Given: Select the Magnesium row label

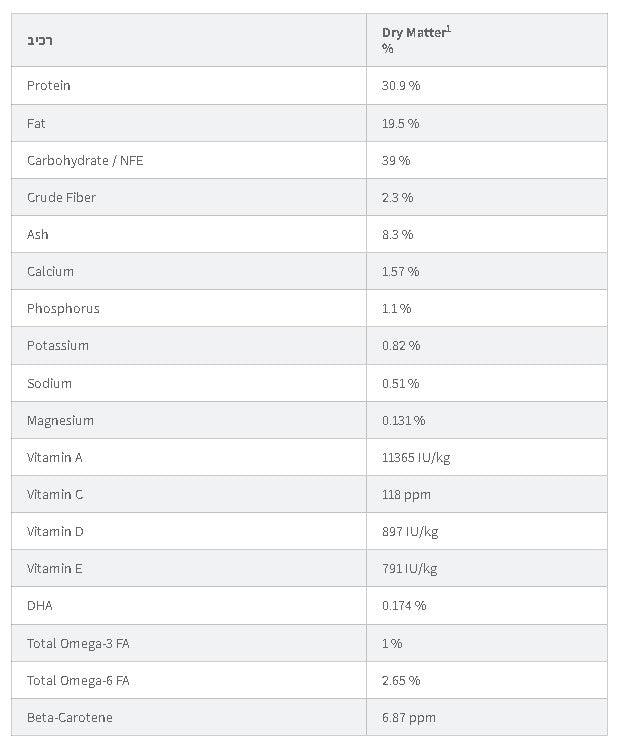Looking at the screenshot, I should 60,420.
